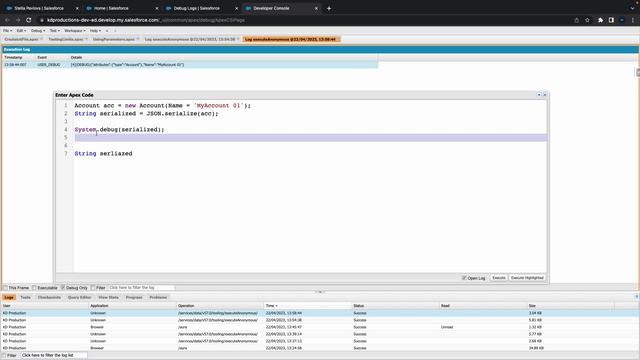
Task: Bookmark this page with the star icon
Action: point(587,20)
